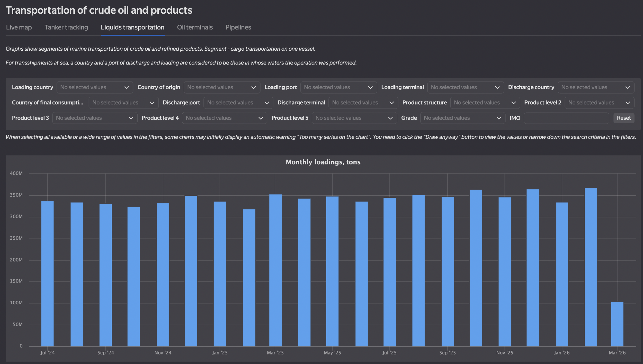Click the Discharge port chevron icon
Image resolution: width=643 pixels, height=364 pixels.
point(267,103)
